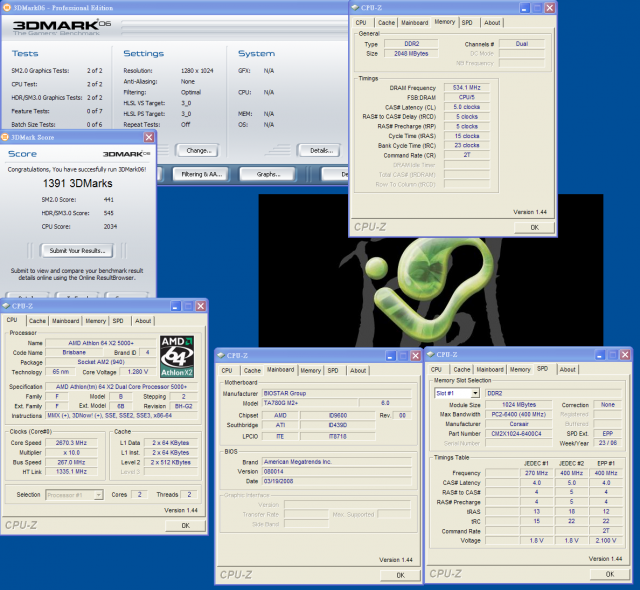Click the CPU-Z Mainboard window title icon
The image size is (640, 590).
coord(221,355)
